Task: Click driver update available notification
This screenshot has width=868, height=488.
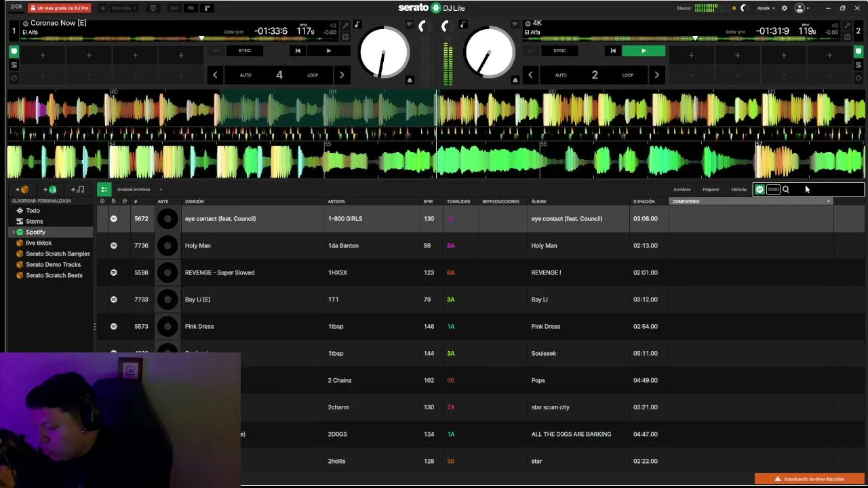Action: (810, 479)
